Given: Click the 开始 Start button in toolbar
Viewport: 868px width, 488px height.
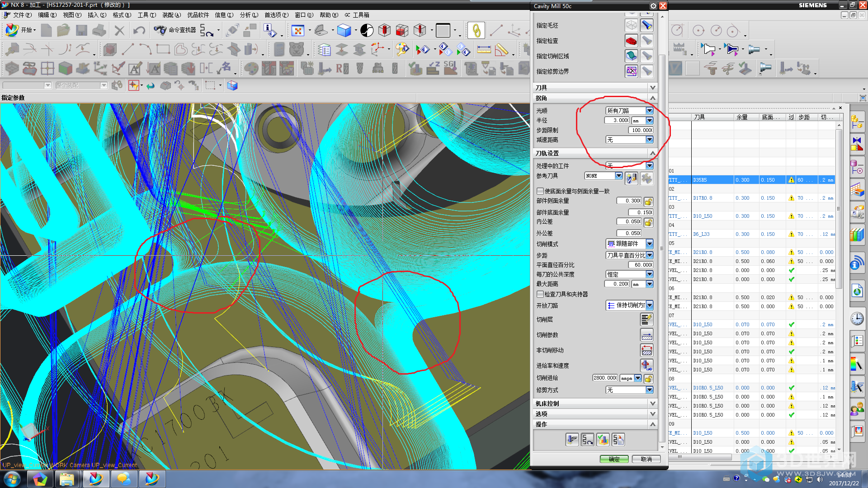Looking at the screenshot, I should click(x=20, y=30).
